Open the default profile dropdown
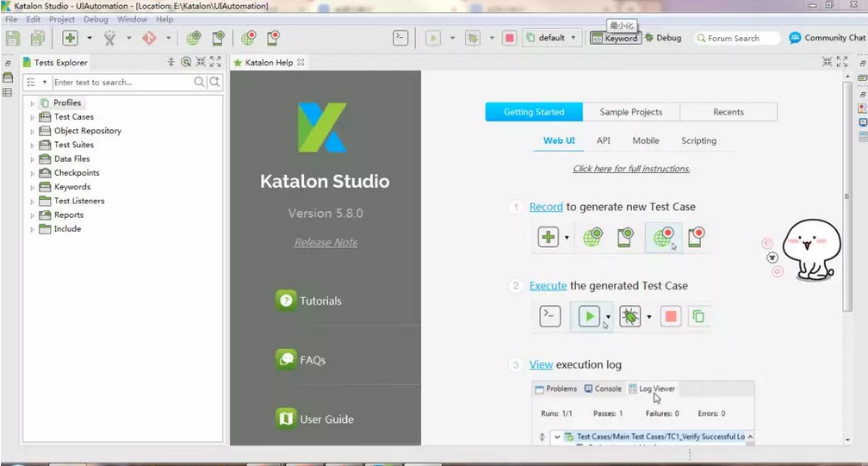This screenshot has width=868, height=466. (552, 38)
